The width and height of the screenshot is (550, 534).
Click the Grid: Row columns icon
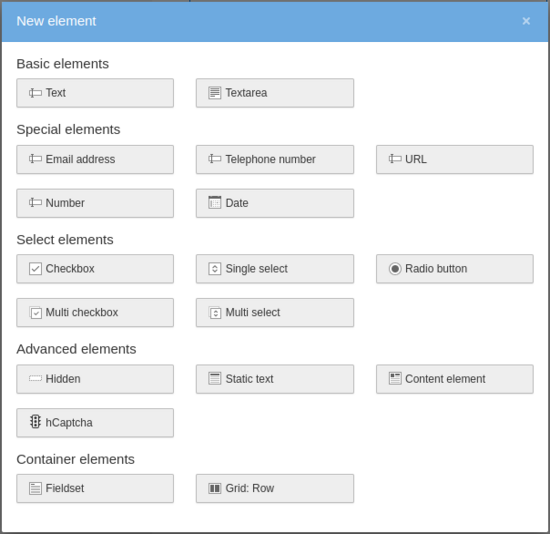tap(215, 488)
